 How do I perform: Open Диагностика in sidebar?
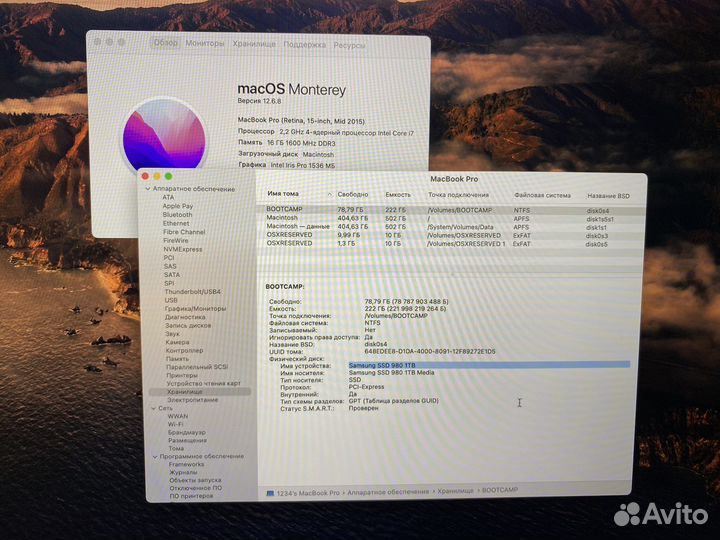click(x=185, y=317)
